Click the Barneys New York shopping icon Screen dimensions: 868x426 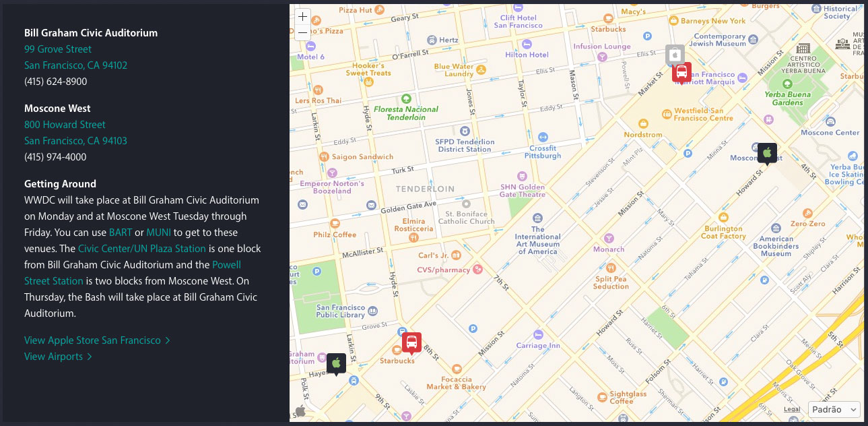click(x=672, y=21)
